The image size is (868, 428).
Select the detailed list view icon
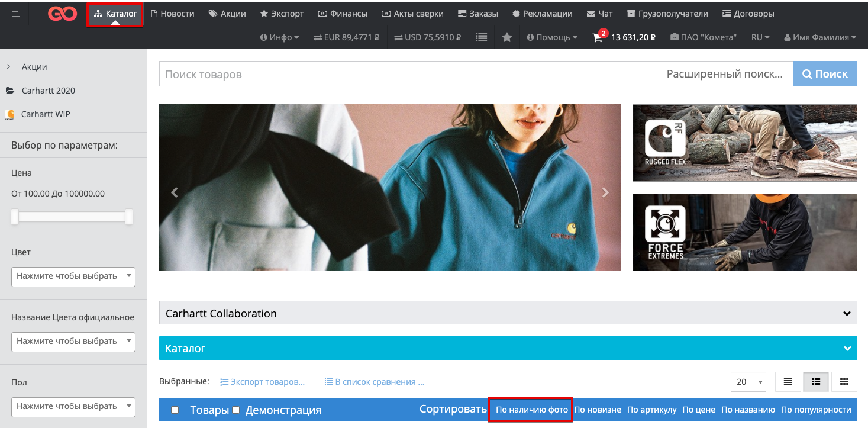point(816,382)
